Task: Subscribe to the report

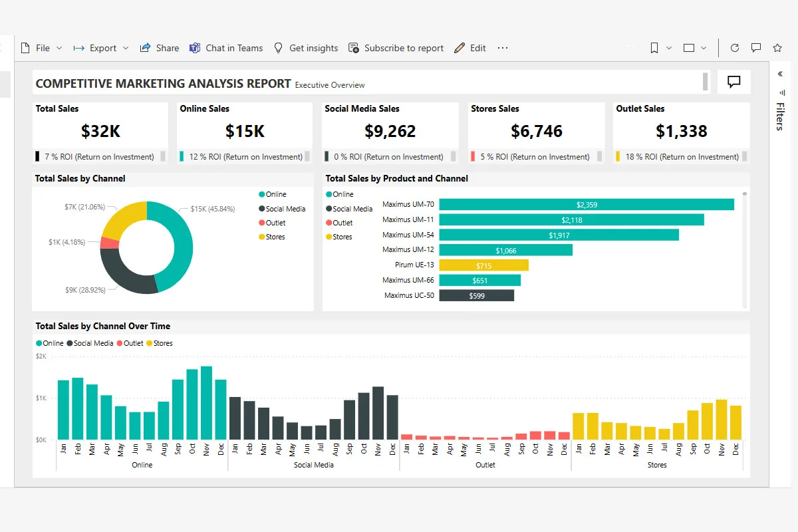Action: tap(396, 47)
